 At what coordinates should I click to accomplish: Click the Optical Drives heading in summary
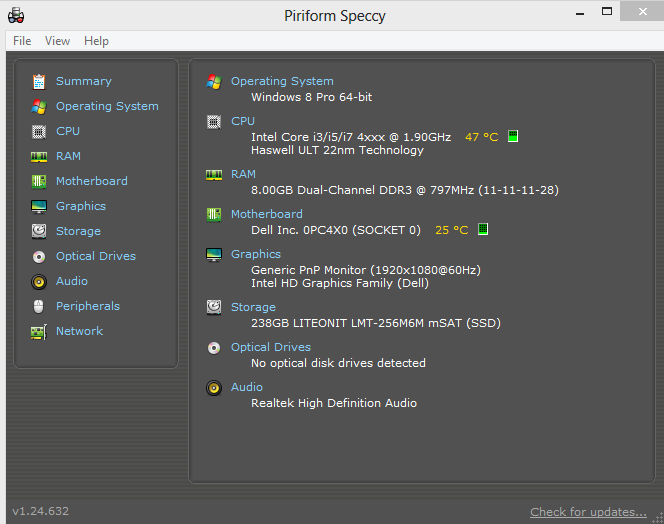click(271, 347)
